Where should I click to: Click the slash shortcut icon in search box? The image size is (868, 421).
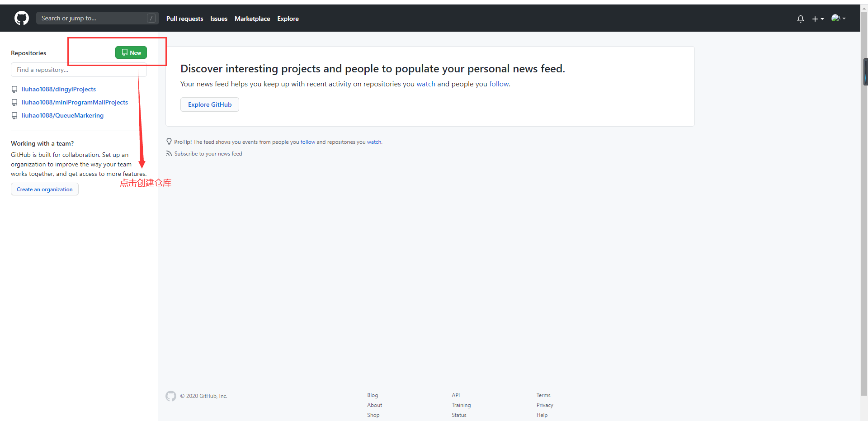coord(151,18)
